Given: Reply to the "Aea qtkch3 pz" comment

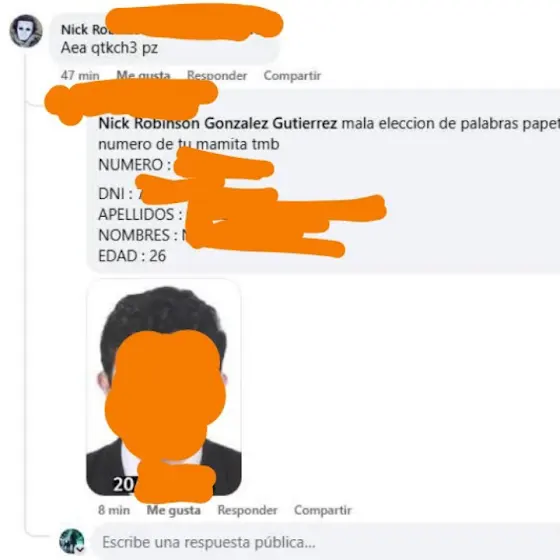Looking at the screenshot, I should coord(217,75).
